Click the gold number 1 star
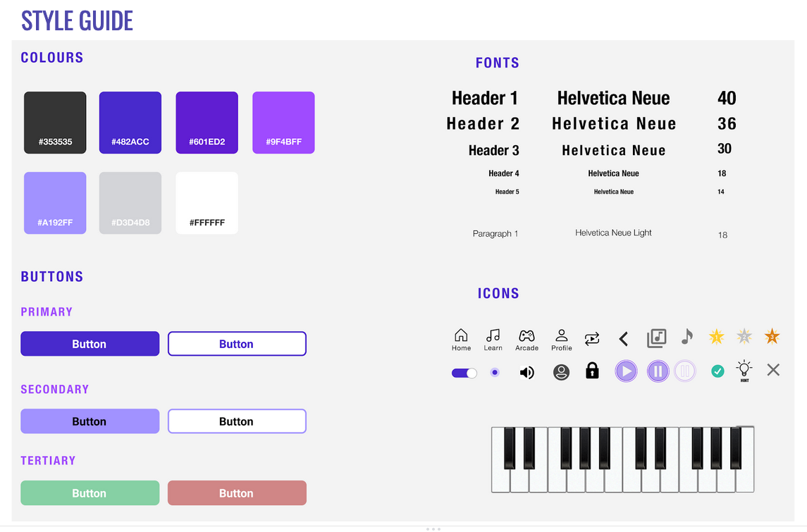Viewport: 807px width, 532px height. click(716, 337)
